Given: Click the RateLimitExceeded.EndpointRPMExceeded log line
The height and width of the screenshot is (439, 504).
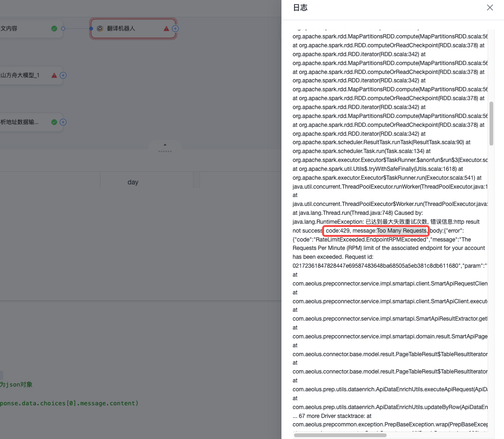Looking at the screenshot, I should (382, 240).
